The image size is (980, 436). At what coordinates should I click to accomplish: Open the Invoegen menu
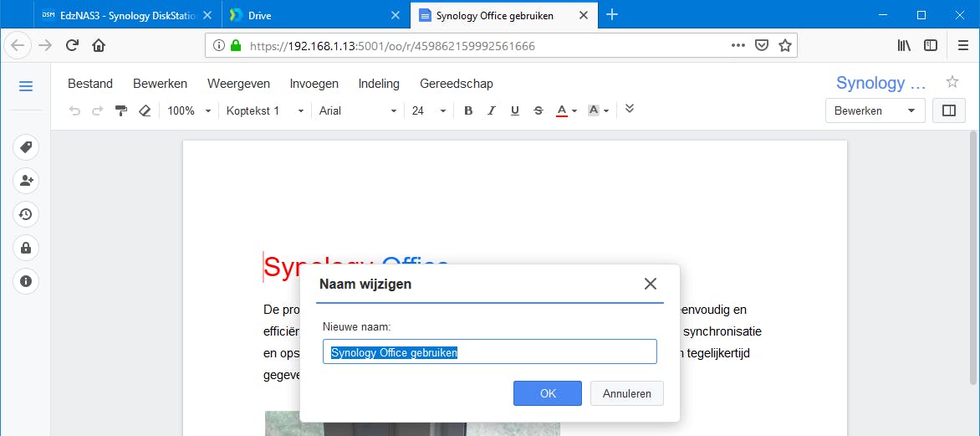click(314, 84)
